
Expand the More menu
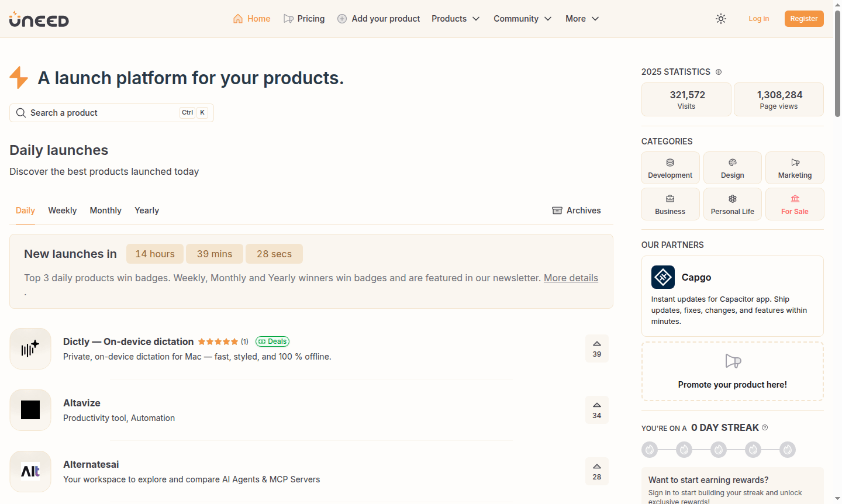click(582, 18)
